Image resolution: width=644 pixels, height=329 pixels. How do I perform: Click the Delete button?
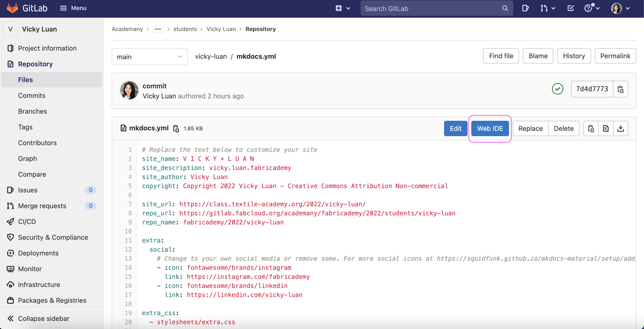click(563, 128)
